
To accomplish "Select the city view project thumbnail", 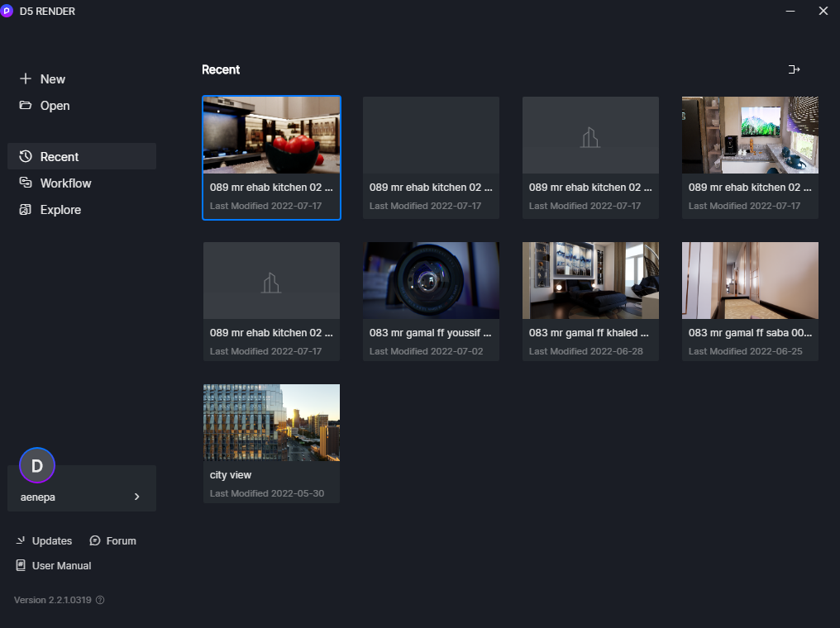I will [272, 422].
